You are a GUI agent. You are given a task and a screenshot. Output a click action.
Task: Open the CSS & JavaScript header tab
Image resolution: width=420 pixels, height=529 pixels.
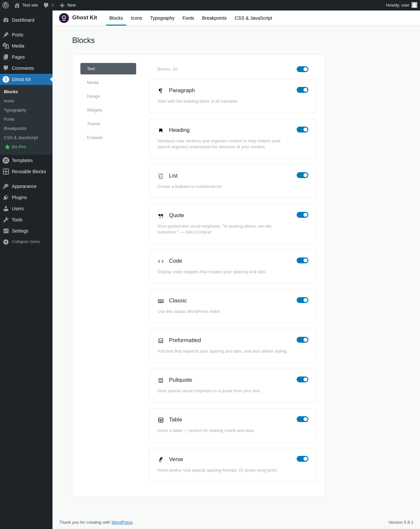click(x=253, y=18)
